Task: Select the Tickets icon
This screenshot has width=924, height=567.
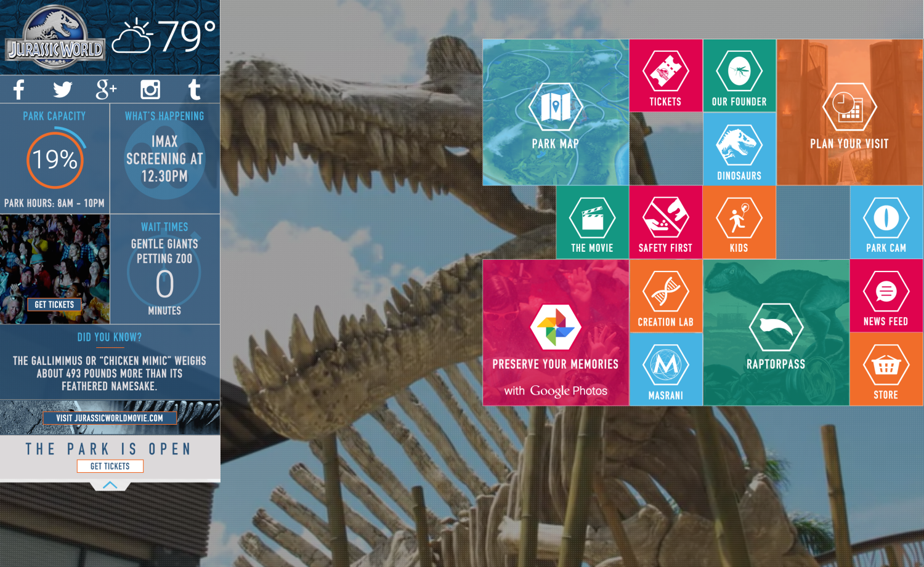Action: (665, 75)
